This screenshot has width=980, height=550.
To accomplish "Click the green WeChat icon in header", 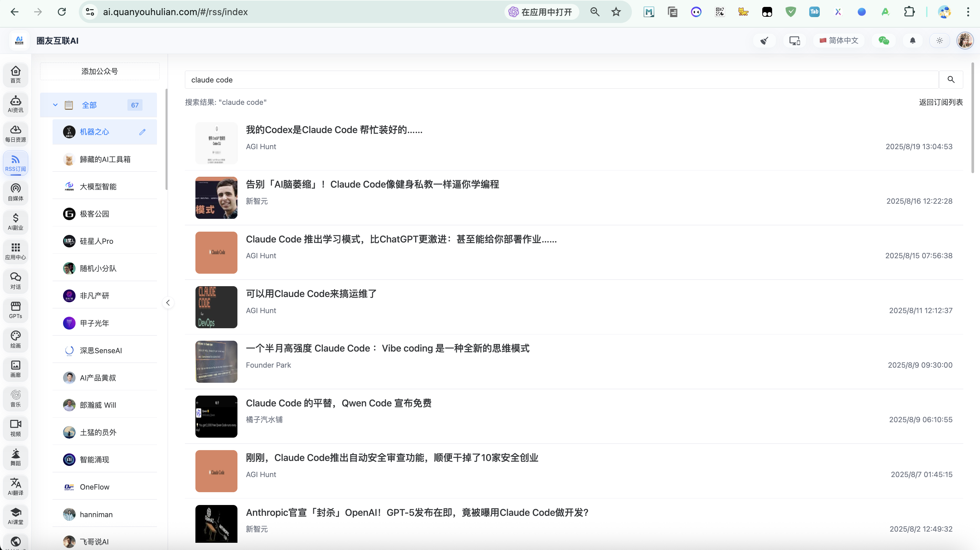I will [883, 40].
